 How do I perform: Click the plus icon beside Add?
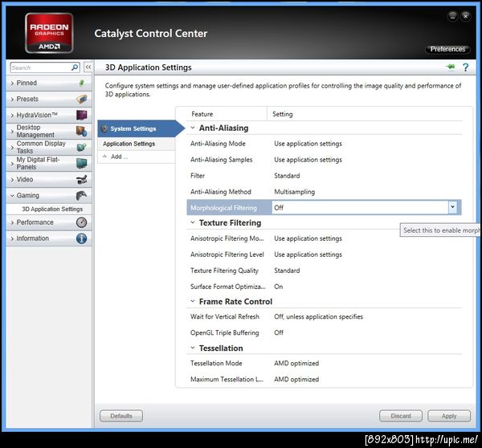[x=104, y=157]
